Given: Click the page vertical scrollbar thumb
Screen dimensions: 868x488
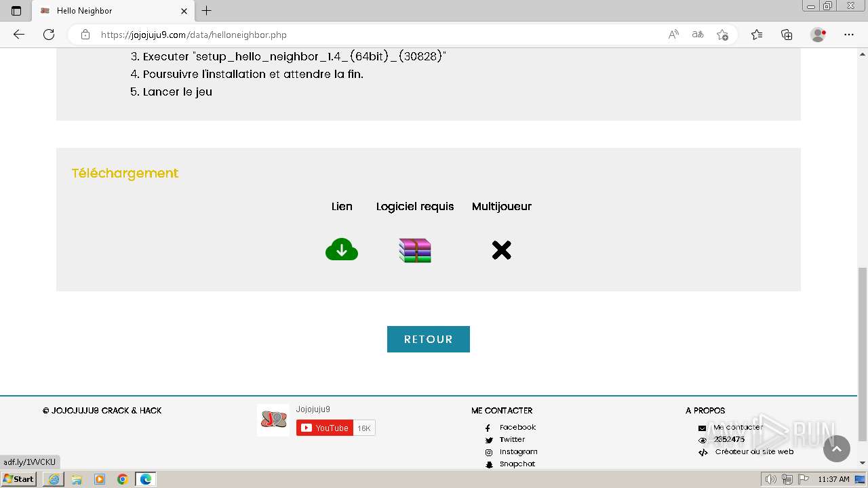Looking at the screenshot, I should 863,354.
